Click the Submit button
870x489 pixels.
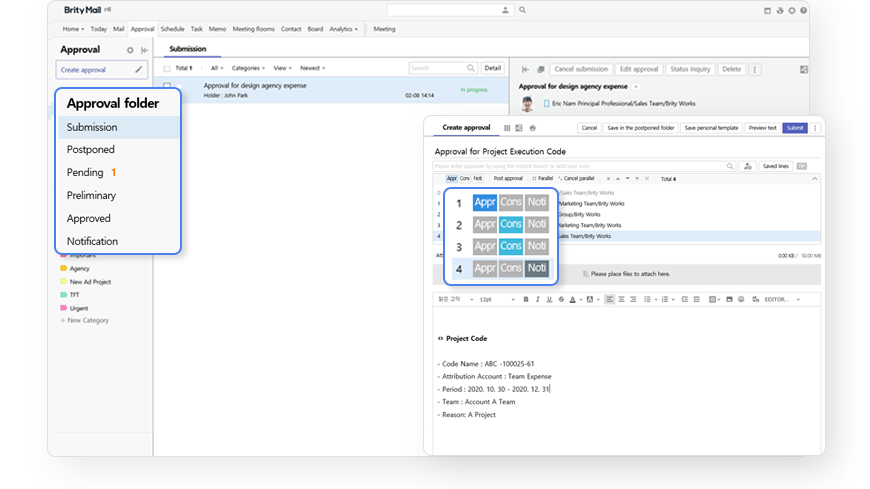794,128
